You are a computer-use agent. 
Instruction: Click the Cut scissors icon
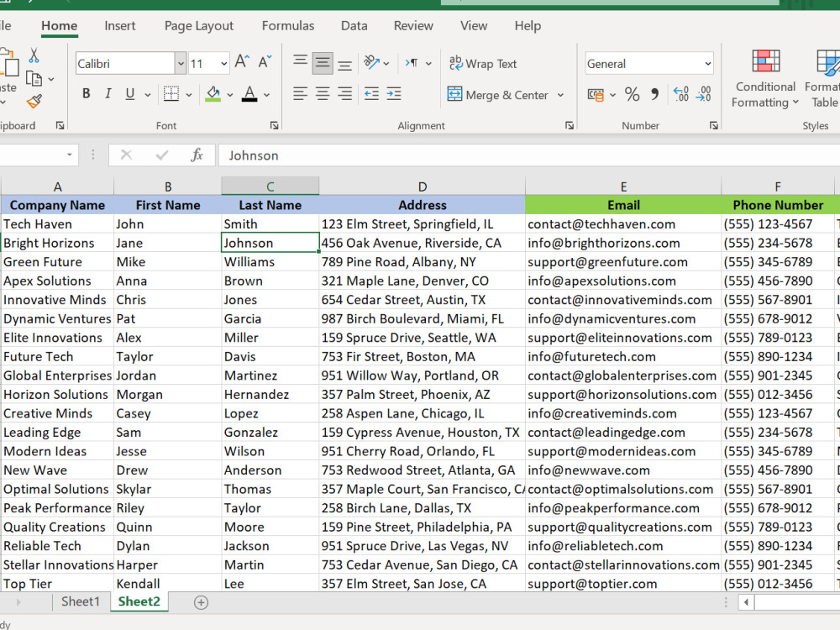pyautogui.click(x=34, y=55)
